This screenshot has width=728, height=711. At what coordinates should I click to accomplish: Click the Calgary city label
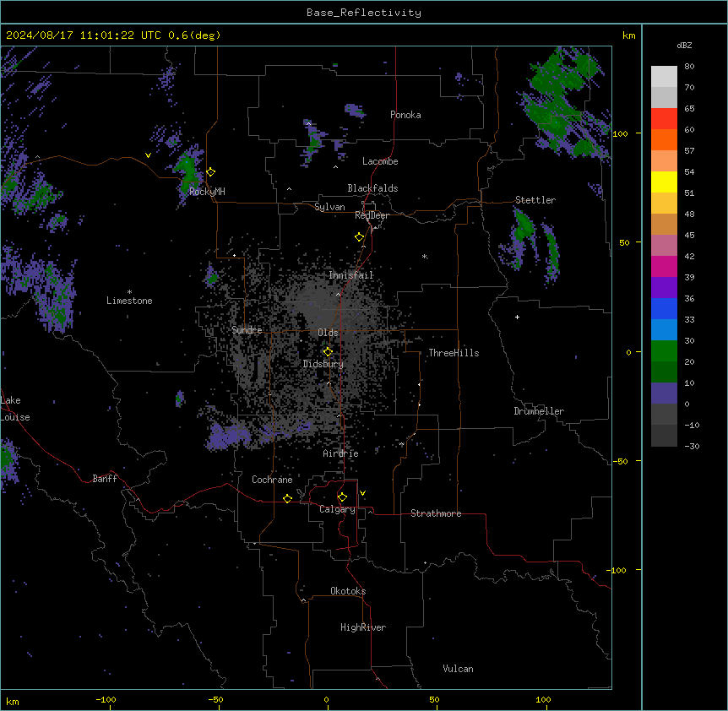tap(337, 509)
